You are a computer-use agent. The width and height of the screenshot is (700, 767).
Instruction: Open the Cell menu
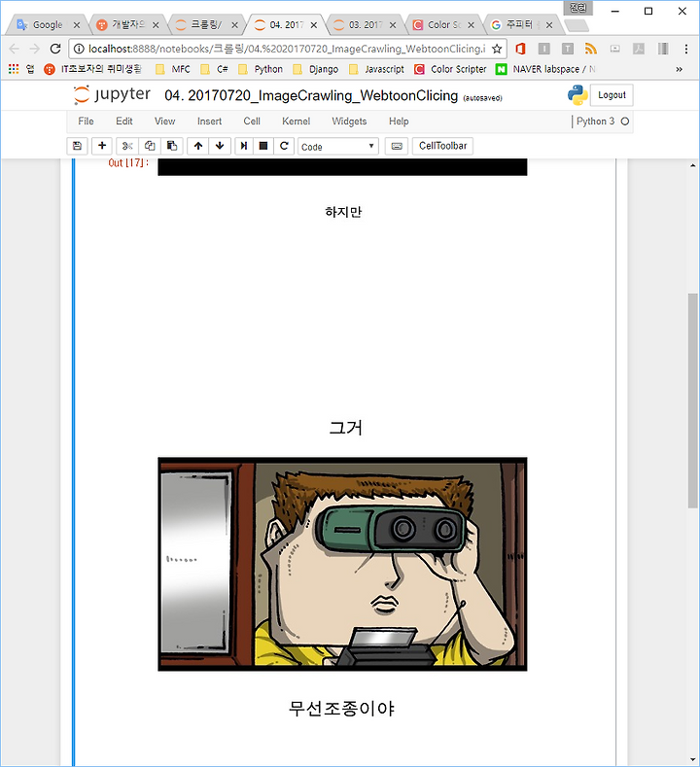(252, 122)
